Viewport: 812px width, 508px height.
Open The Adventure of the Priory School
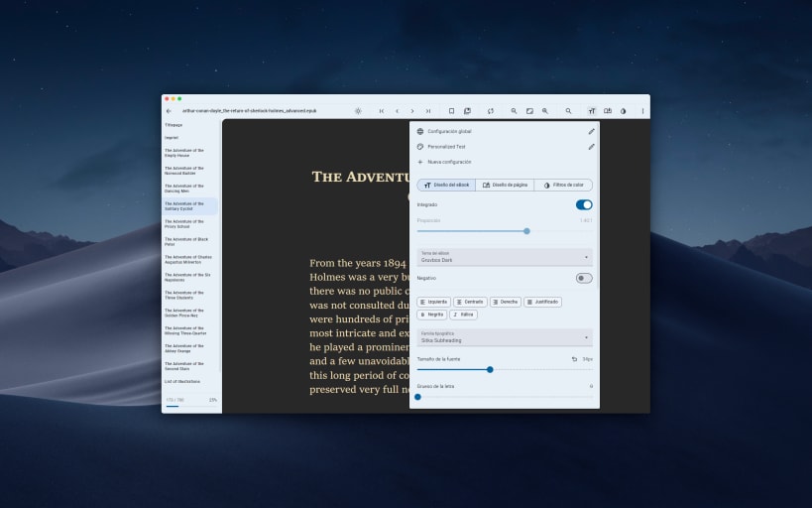pos(190,224)
